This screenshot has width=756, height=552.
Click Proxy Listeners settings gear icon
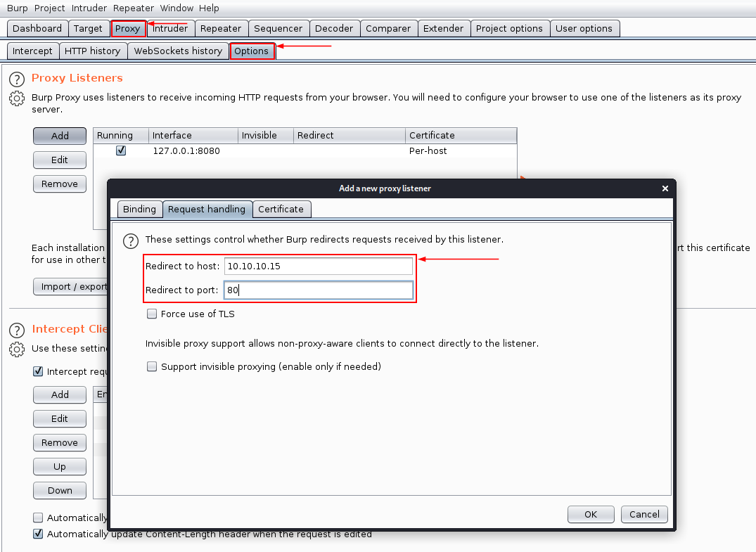pyautogui.click(x=17, y=98)
